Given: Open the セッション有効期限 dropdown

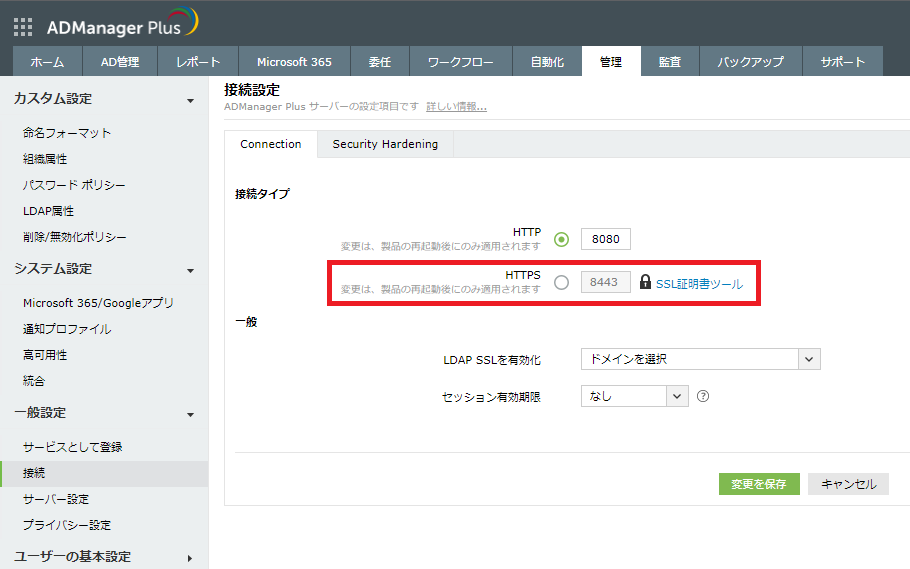Looking at the screenshot, I should [635, 396].
